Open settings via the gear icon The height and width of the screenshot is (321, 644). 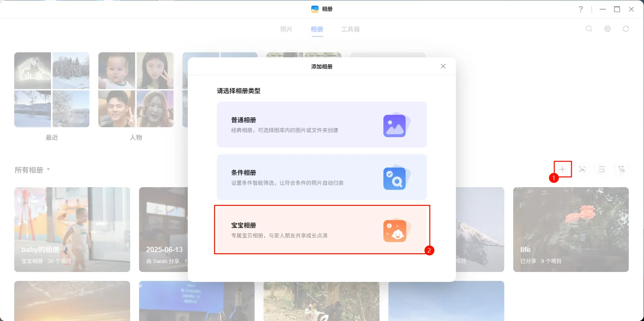[607, 29]
